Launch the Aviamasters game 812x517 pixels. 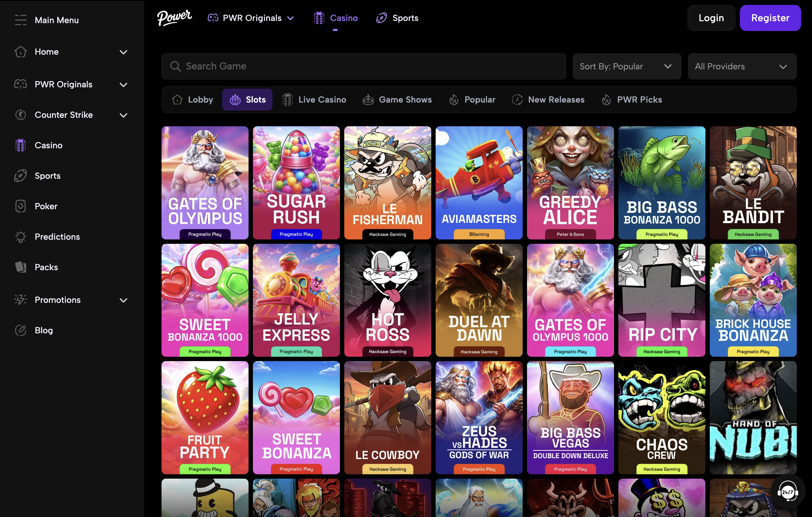pos(479,183)
